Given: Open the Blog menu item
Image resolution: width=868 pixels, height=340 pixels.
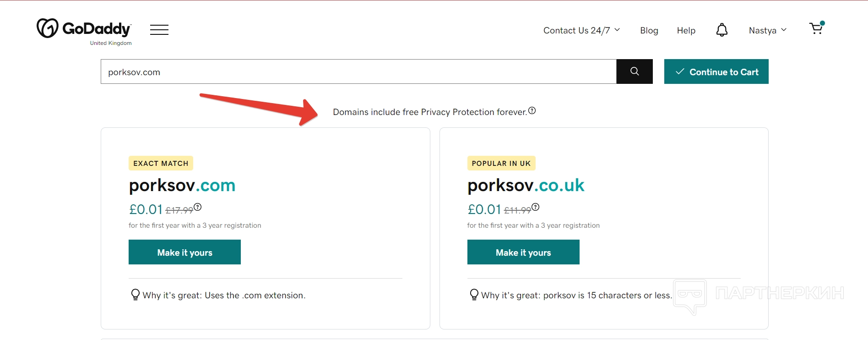Looking at the screenshot, I should tap(649, 30).
